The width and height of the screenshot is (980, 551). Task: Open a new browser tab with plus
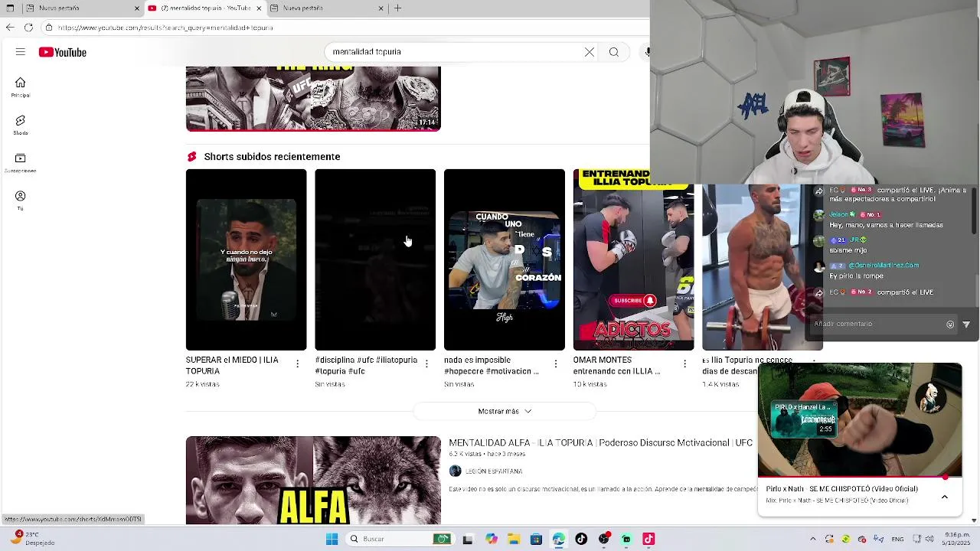[x=397, y=8]
